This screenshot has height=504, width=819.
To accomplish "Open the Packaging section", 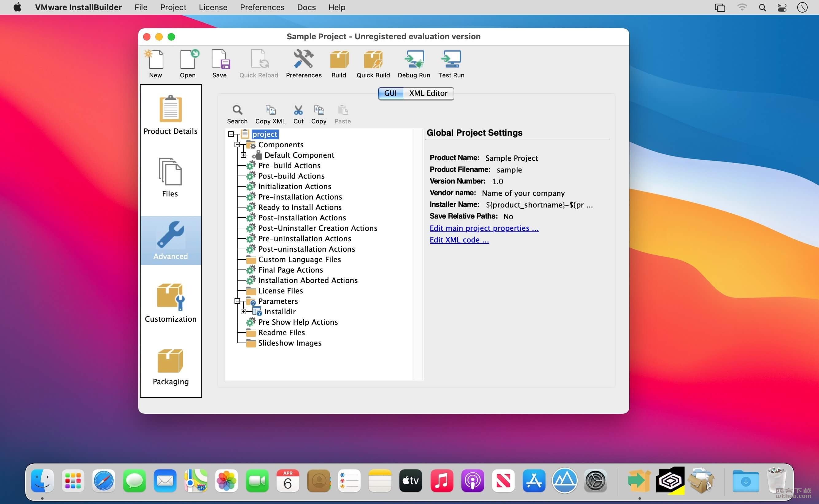I will click(x=171, y=367).
